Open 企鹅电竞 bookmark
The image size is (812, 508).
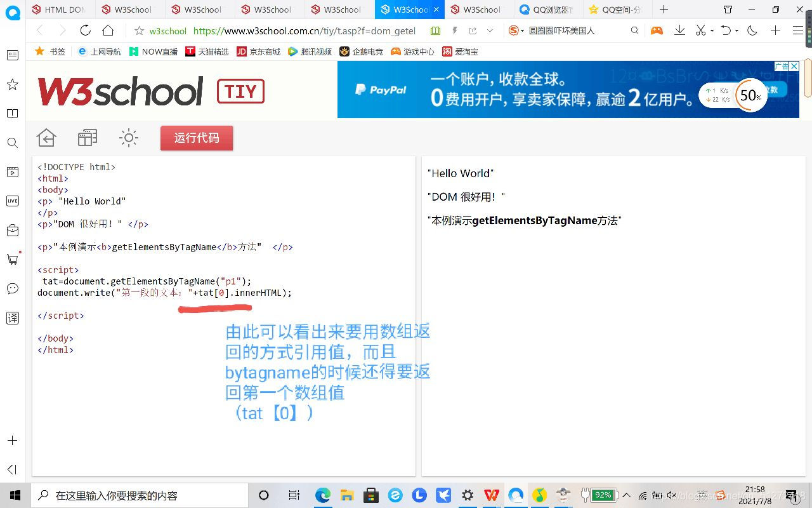point(362,51)
